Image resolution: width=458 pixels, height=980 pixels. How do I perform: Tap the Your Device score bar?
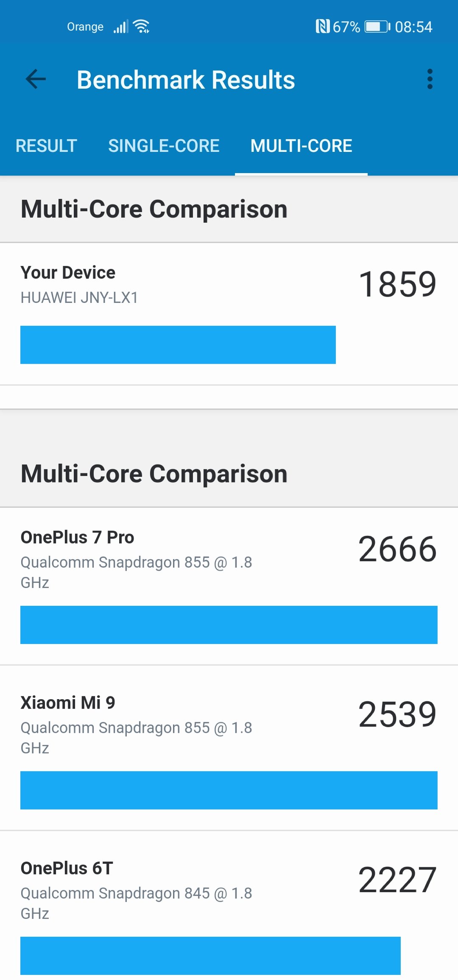point(178,344)
